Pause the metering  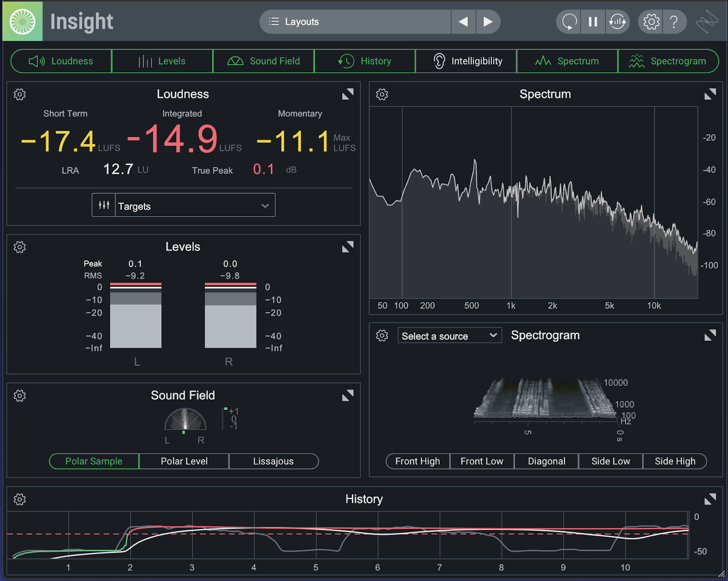tap(593, 21)
